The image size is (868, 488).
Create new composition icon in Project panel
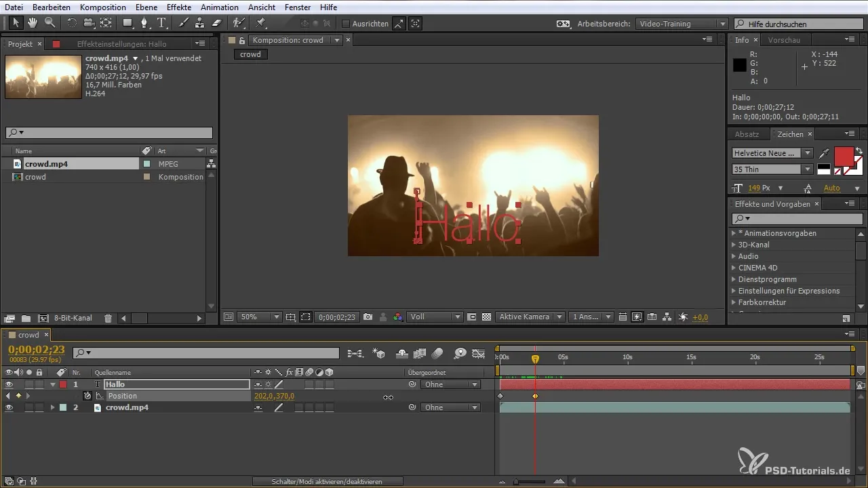[x=43, y=318]
